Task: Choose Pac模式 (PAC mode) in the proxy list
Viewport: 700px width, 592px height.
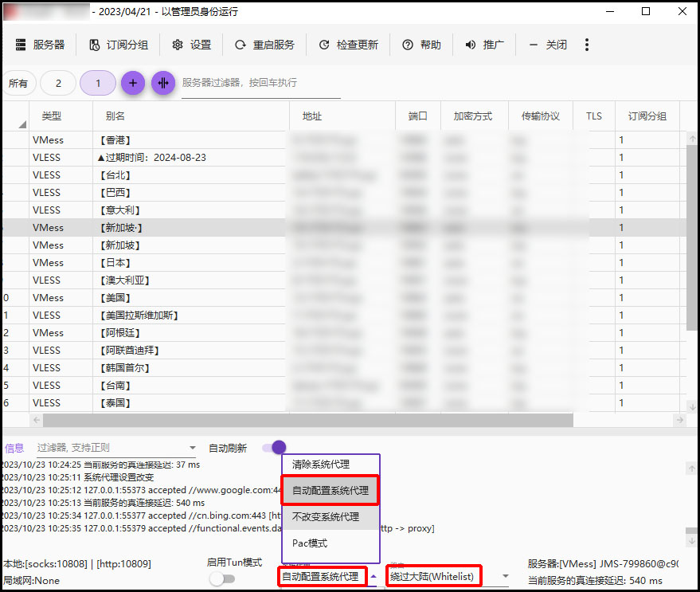Action: [310, 543]
